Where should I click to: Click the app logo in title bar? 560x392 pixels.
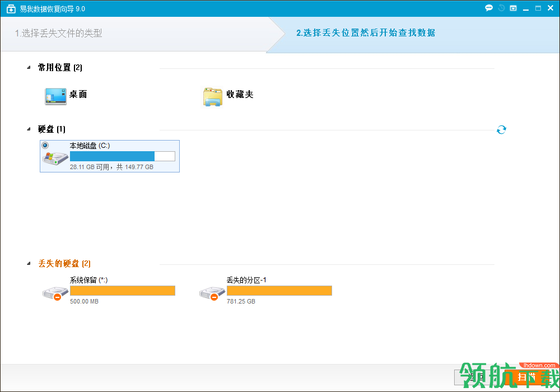coord(11,9)
